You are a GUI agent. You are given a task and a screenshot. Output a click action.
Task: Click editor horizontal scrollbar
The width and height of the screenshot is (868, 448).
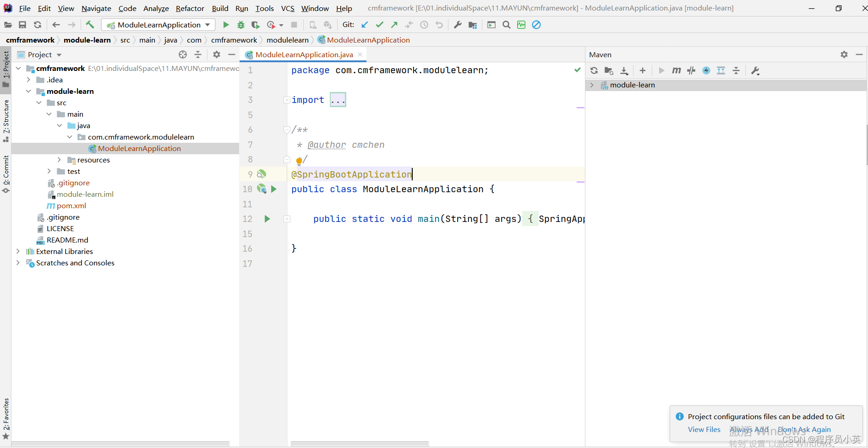[360, 443]
